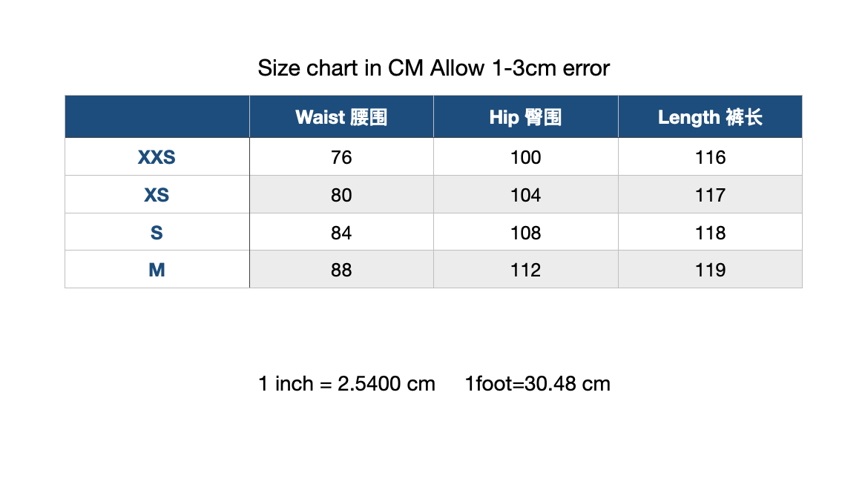Click the M waist value 88
Viewport: 865px width, 504px height.
pos(341,270)
